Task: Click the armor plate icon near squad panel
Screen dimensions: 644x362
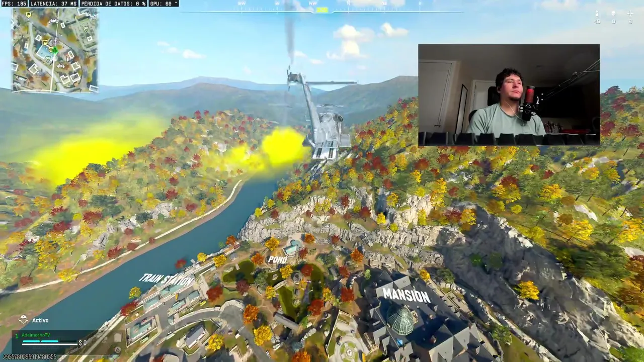Action: 118,337
